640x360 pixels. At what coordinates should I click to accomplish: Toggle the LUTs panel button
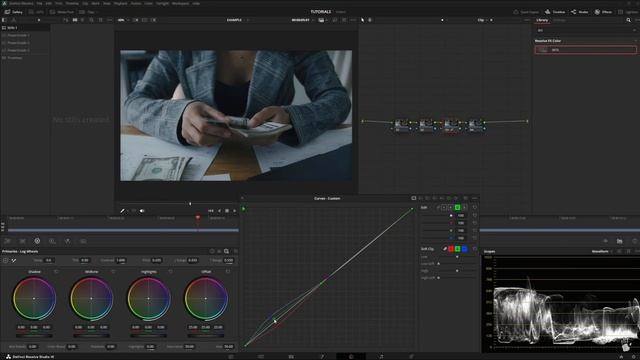tap(37, 12)
